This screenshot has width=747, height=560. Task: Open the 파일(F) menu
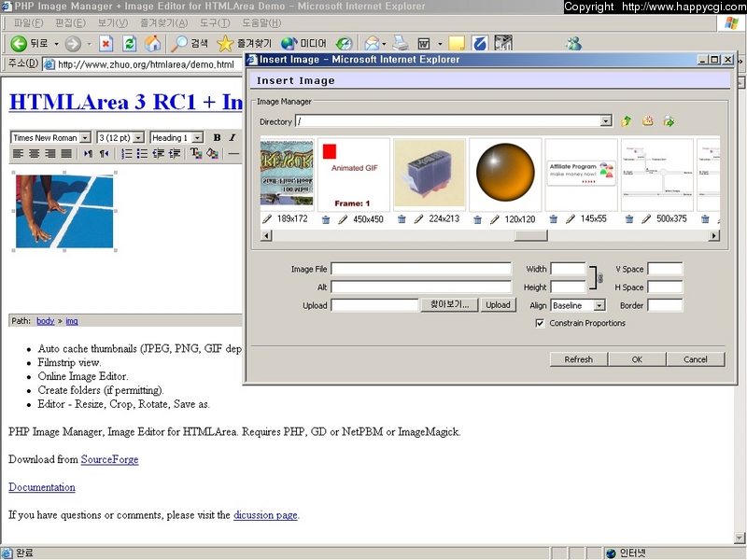[29, 22]
